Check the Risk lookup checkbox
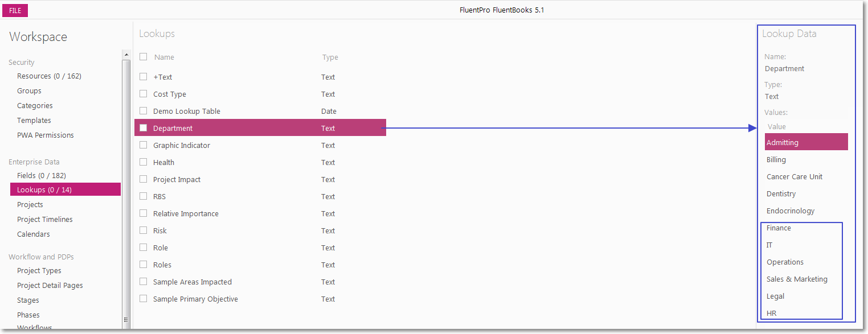The height and width of the screenshot is (334, 868). click(144, 230)
